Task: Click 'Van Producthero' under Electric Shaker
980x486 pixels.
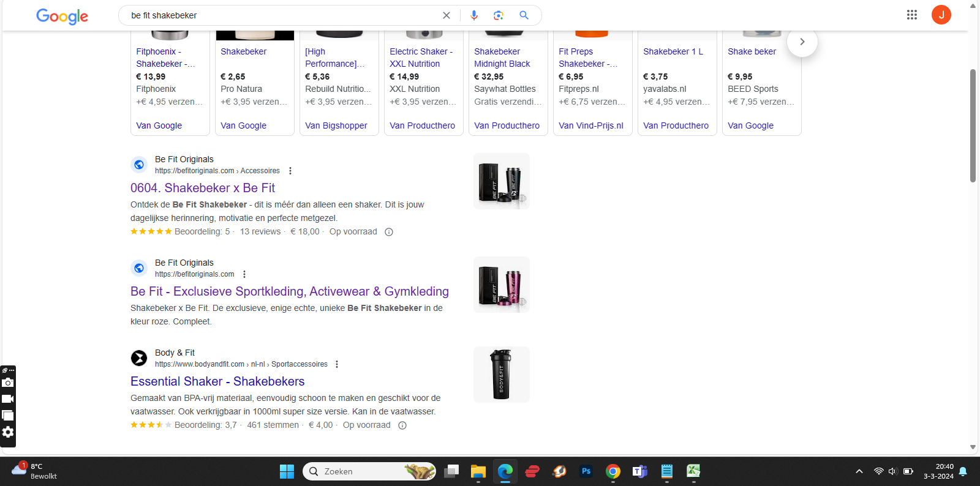Action: 423,125
